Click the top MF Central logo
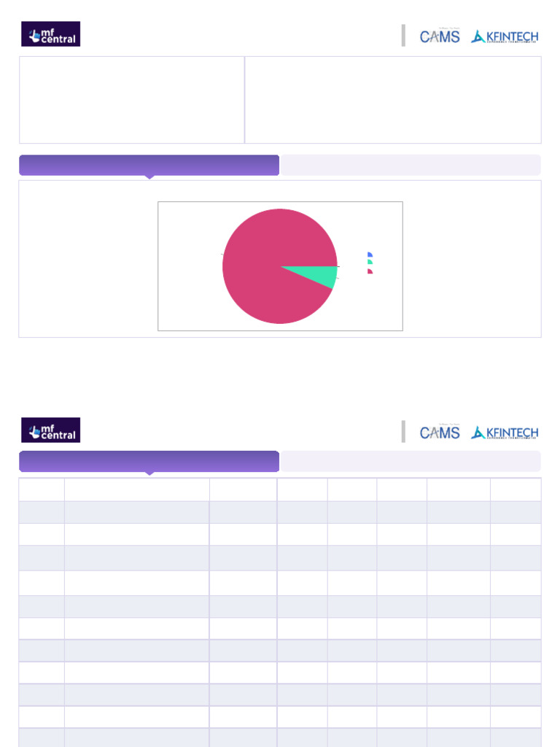The image size is (560, 747). coord(51,34)
